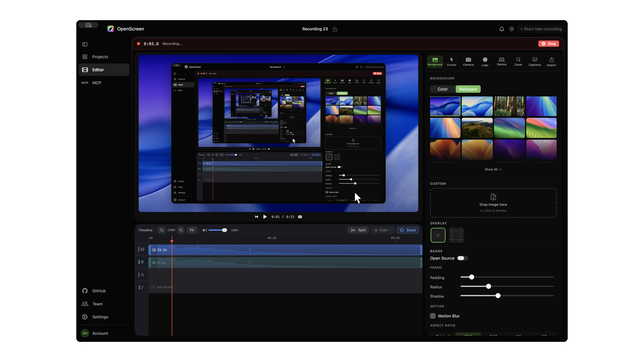Select the orange Ventura wallpaper
Screen dimensions: 644x362
[x=445, y=150]
